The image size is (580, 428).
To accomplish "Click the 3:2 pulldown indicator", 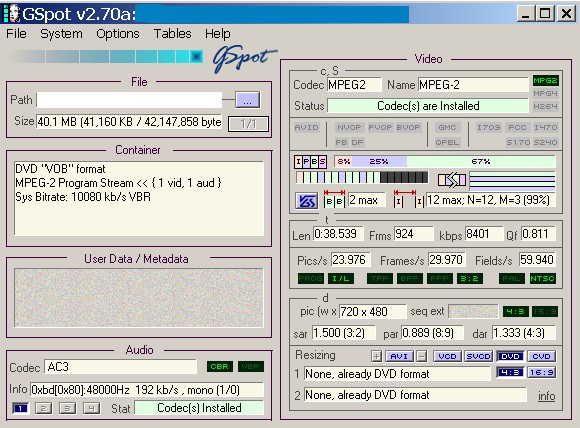I will click(469, 278).
